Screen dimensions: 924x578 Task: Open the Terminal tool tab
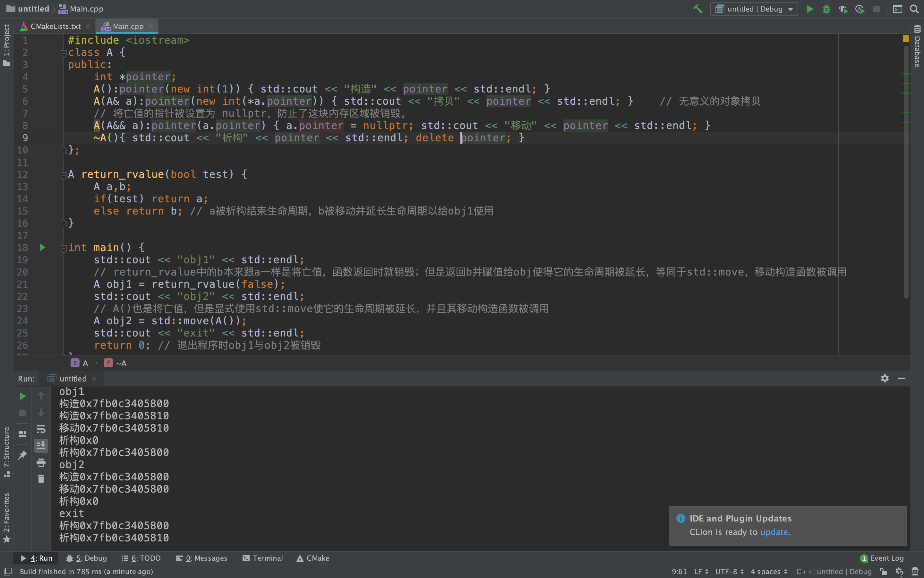[x=263, y=558]
